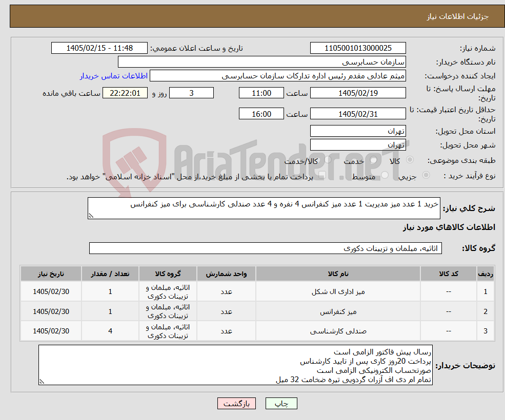Select the متوسط purchase type radio
This screenshot has height=420, width=505.
click(385, 175)
